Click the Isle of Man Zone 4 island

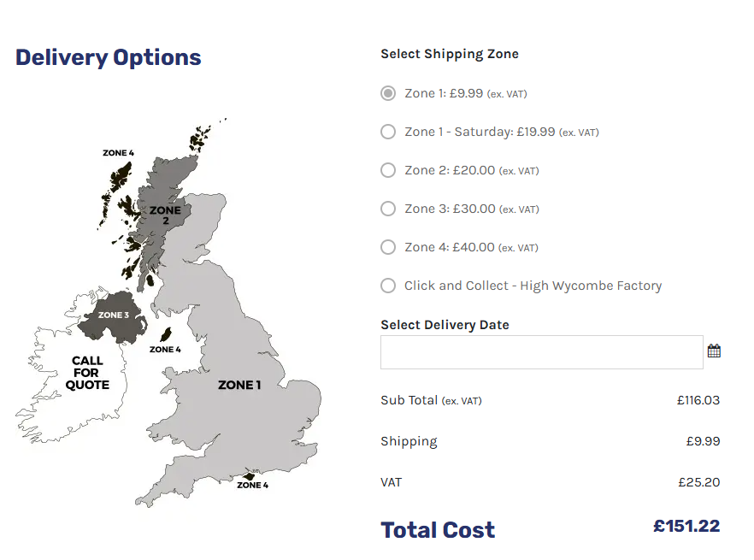pyautogui.click(x=166, y=334)
